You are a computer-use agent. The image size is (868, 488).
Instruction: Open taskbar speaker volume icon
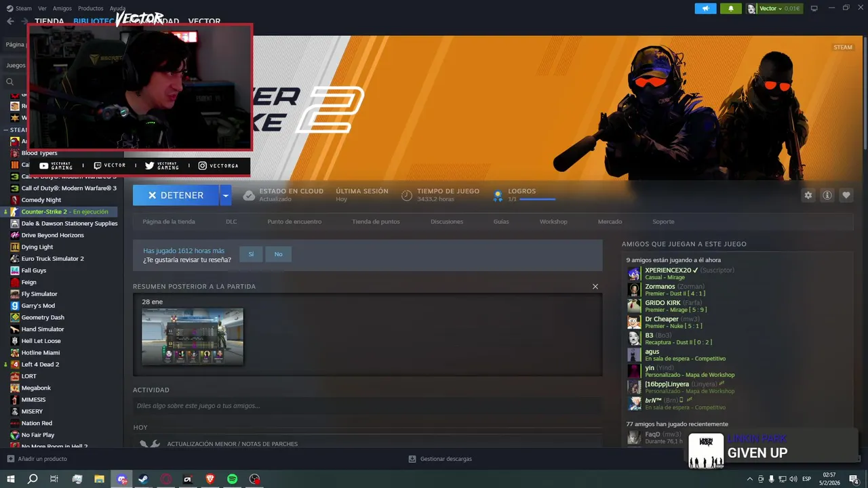pos(793,479)
